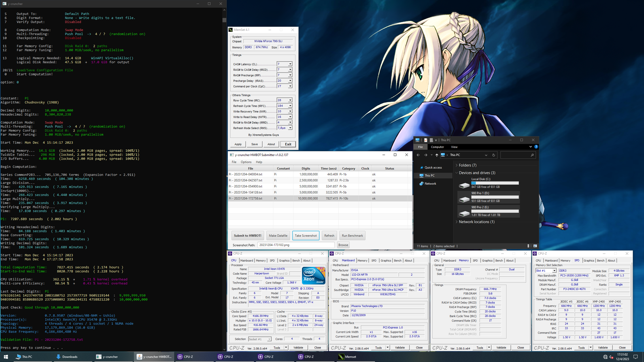Select the Local Disk (C:) drive icon
Image resolution: width=644 pixels, height=362 pixels.
coord(464,185)
